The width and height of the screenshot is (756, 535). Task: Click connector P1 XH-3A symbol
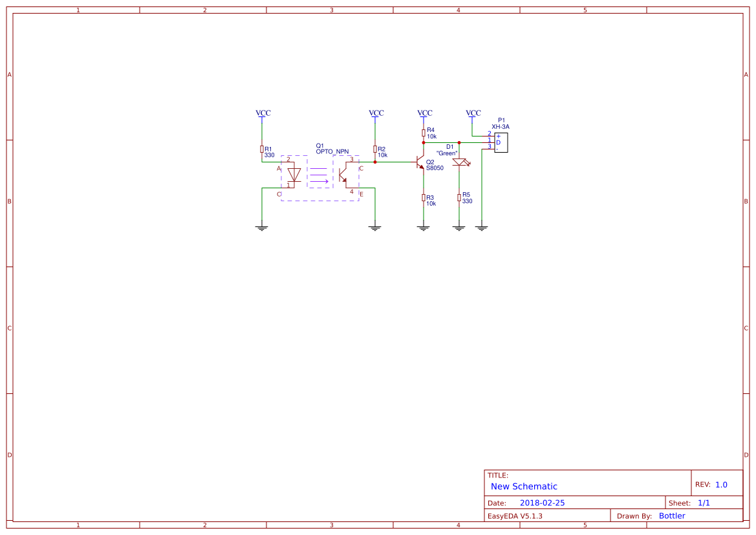[500, 142]
